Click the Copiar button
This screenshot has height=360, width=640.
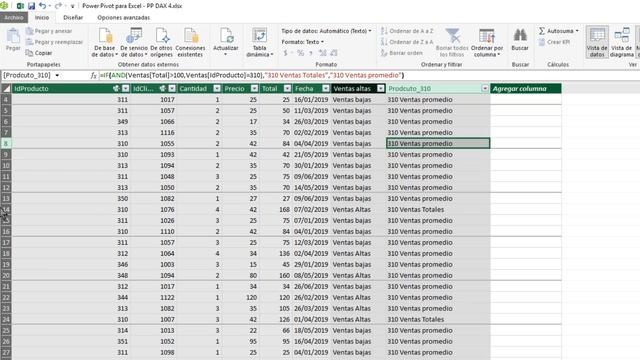pyautogui.click(x=39, y=53)
